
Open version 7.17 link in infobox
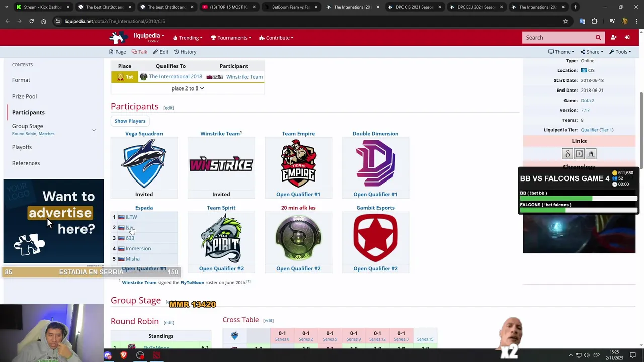[x=585, y=110]
